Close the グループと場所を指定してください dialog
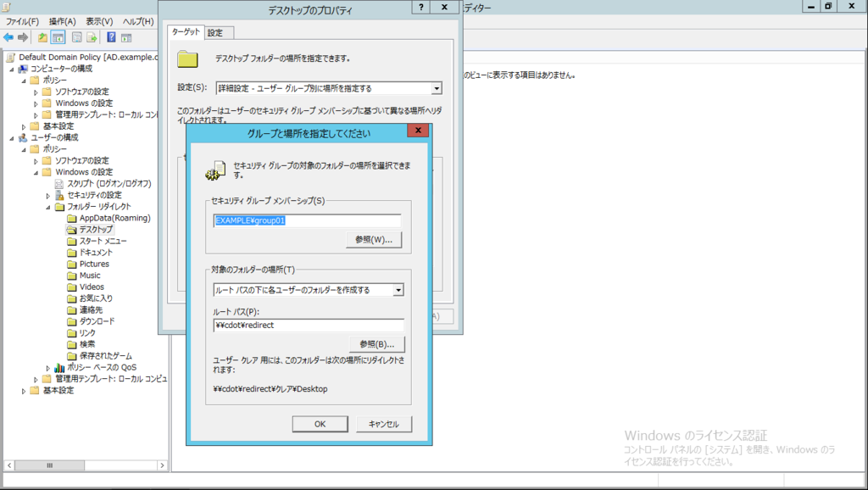The image size is (868, 490). (419, 130)
